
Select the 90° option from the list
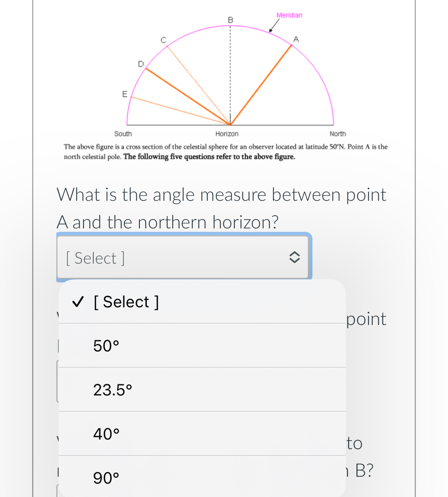click(x=106, y=477)
